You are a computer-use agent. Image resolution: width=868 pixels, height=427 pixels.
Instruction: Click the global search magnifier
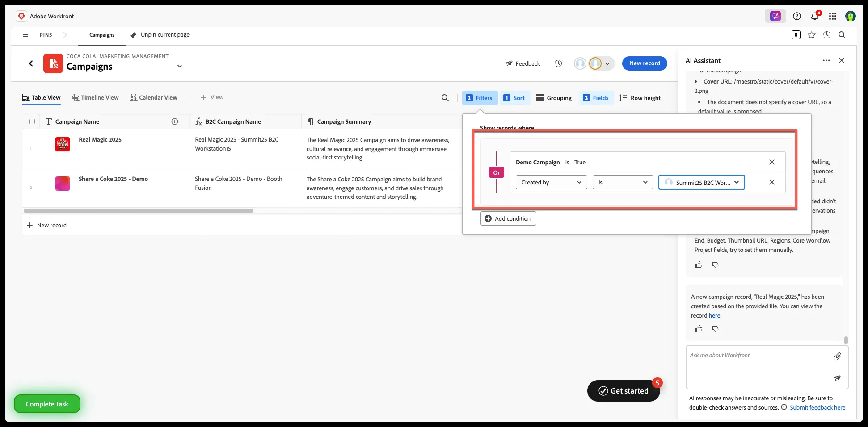(x=842, y=35)
